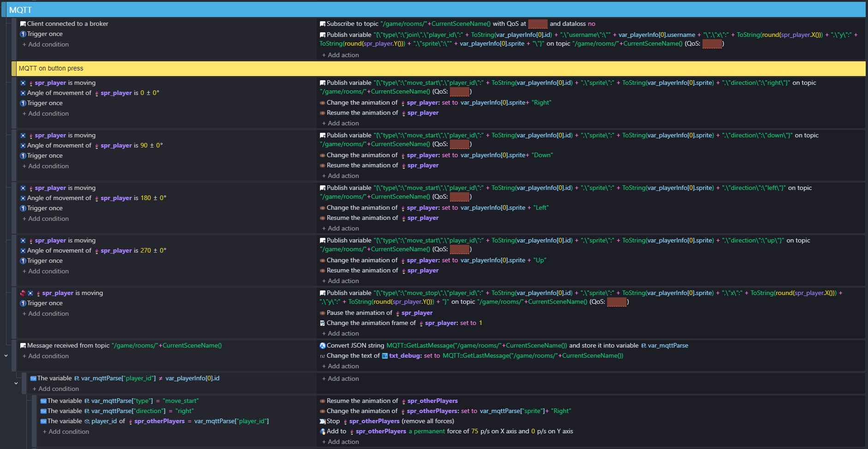Select the Publish variable "join" action icon

tap(323, 35)
